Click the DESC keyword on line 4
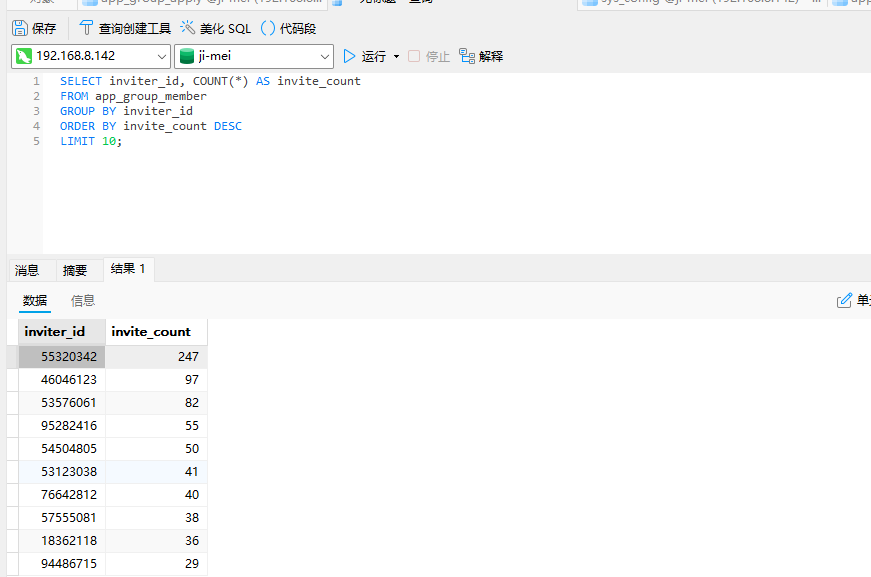 (228, 126)
